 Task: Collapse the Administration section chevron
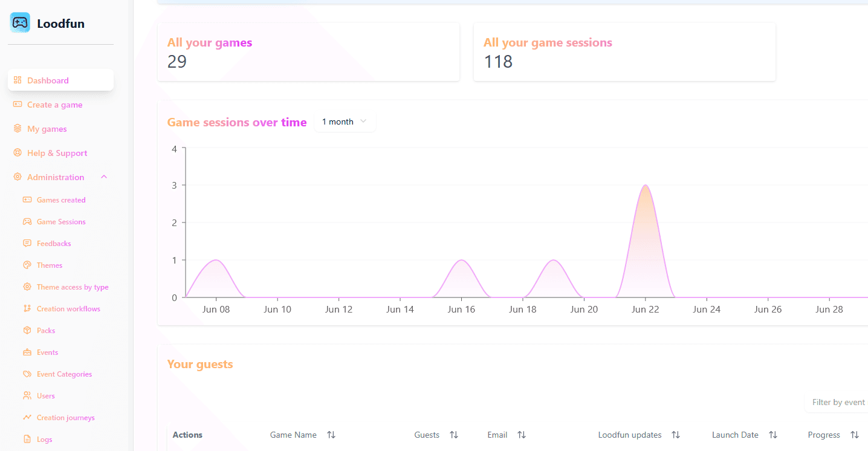pyautogui.click(x=104, y=177)
